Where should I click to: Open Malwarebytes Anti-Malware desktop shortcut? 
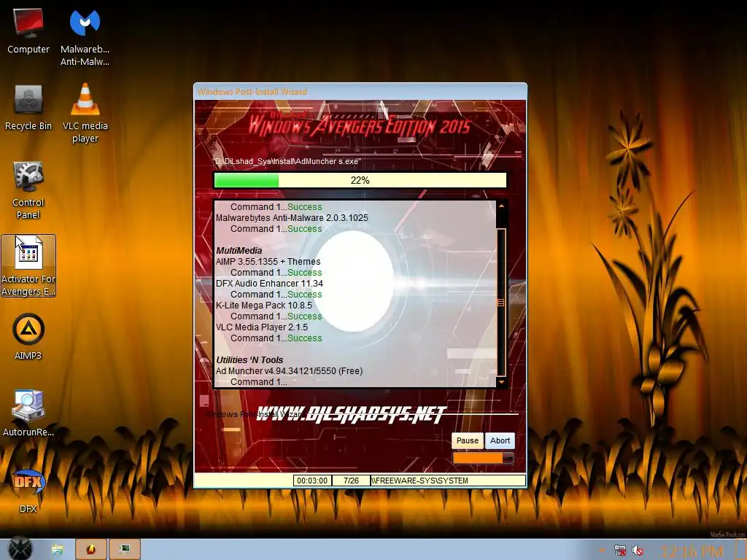[x=85, y=36]
